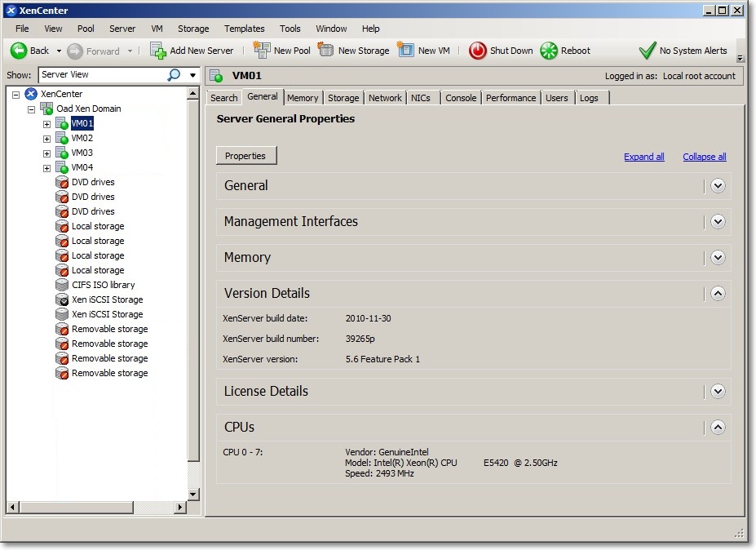Select server VM03 in the tree
This screenshot has width=756, height=550.
pyautogui.click(x=82, y=153)
